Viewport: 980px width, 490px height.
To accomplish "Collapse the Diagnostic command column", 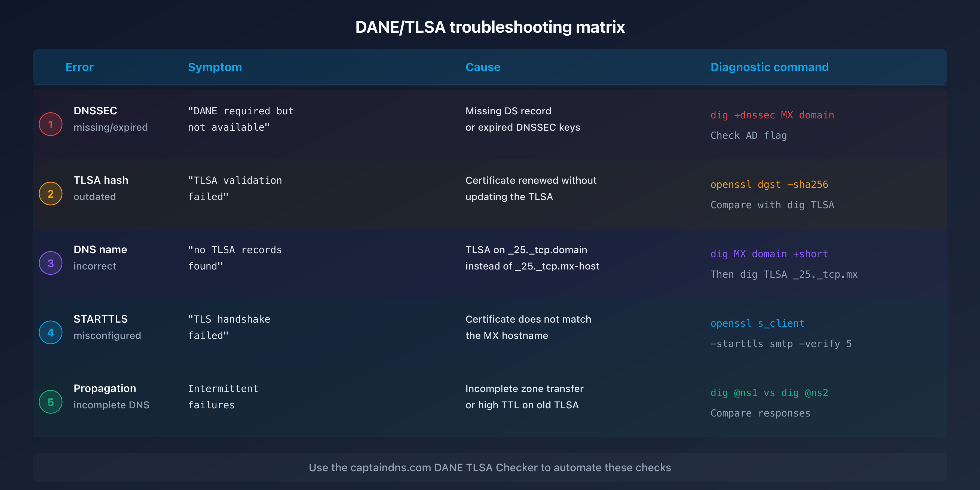I will click(769, 67).
